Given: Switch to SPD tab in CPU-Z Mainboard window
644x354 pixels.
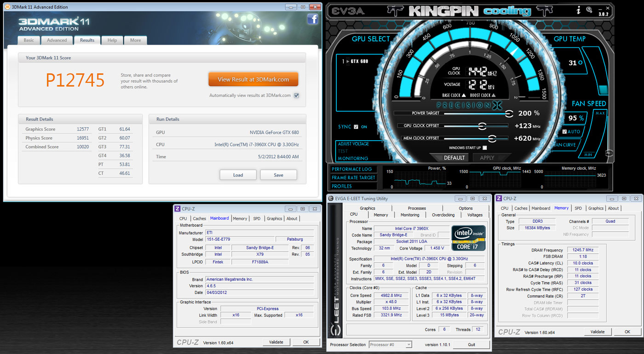Looking at the screenshot, I should (257, 219).
